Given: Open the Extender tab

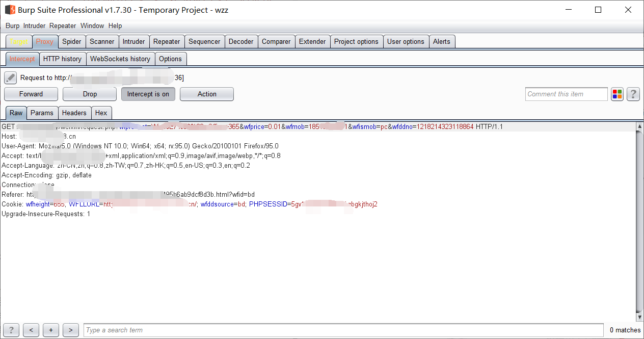Looking at the screenshot, I should pos(312,41).
